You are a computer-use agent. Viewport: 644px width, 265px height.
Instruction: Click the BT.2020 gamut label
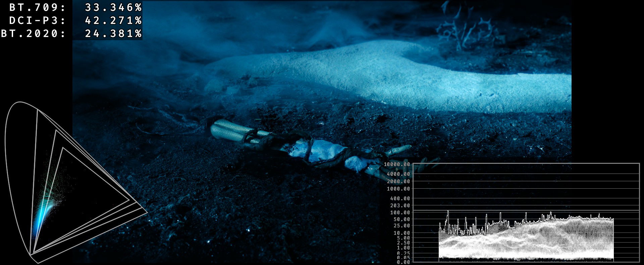(x=33, y=34)
